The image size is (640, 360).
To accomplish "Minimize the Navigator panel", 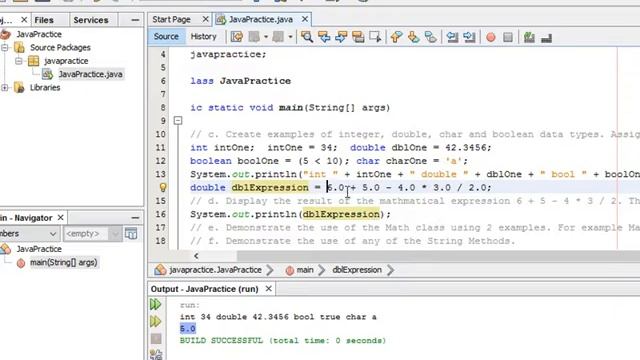I will pyautogui.click(x=135, y=218).
